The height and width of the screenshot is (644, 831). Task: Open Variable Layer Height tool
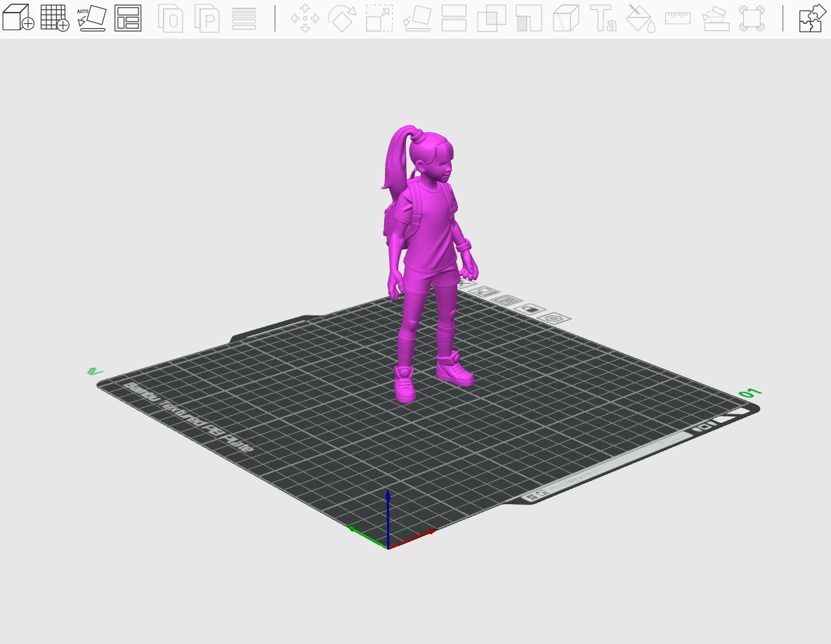pyautogui.click(x=244, y=18)
